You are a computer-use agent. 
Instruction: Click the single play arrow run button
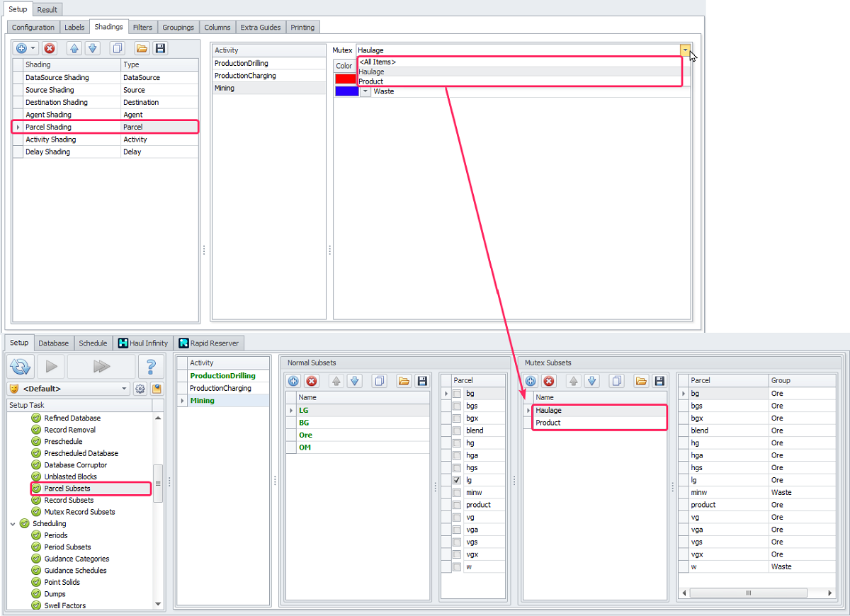[x=52, y=366]
